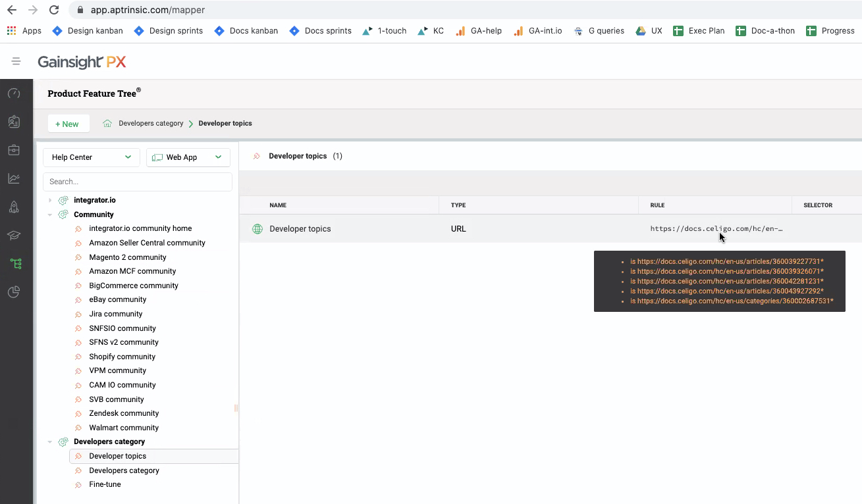Image resolution: width=862 pixels, height=504 pixels.
Task: Select Magento 2 community tree item
Action: [128, 257]
